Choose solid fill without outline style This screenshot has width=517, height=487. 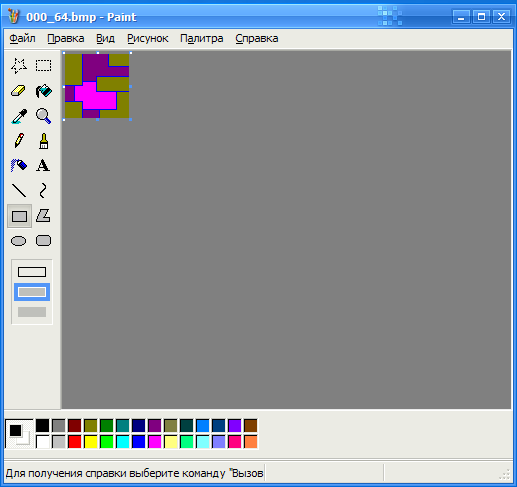pos(32,312)
